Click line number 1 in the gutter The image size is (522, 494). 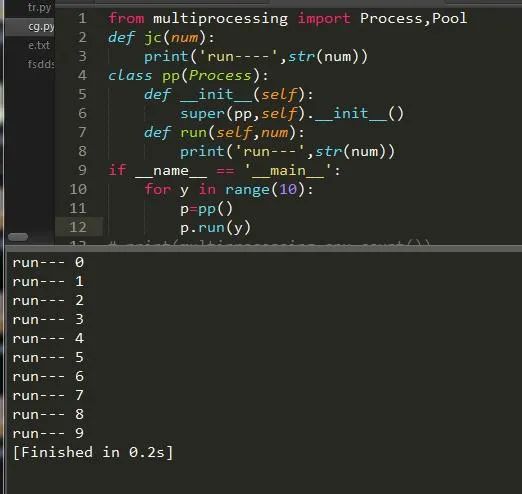pyautogui.click(x=83, y=18)
